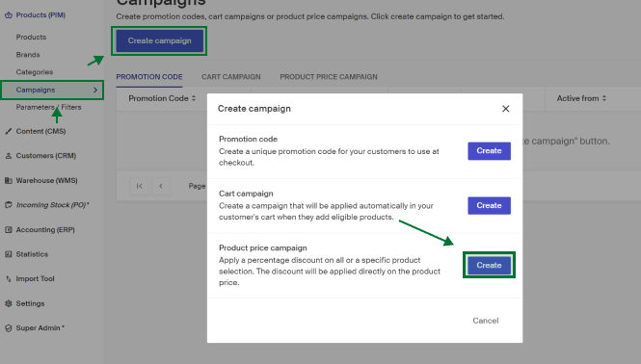Create a Promotion code campaign

489,151
